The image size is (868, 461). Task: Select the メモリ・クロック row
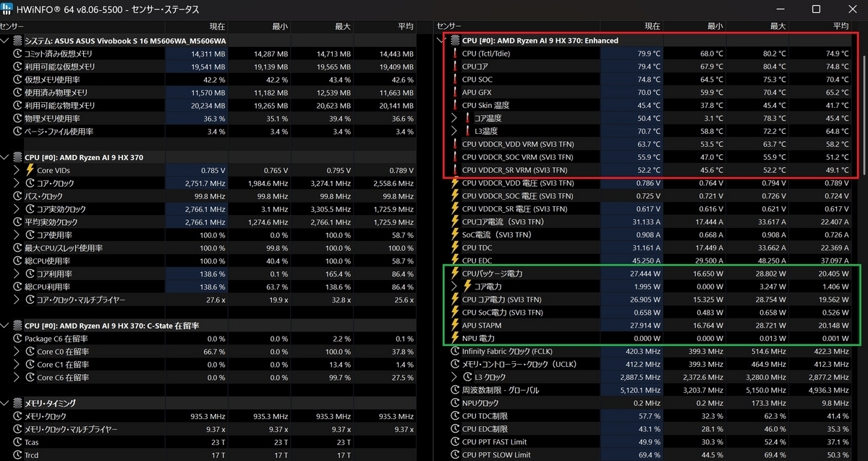pos(208,416)
